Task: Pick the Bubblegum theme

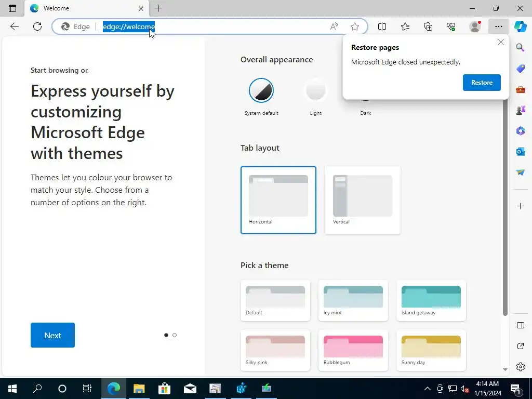Action: tap(353, 350)
